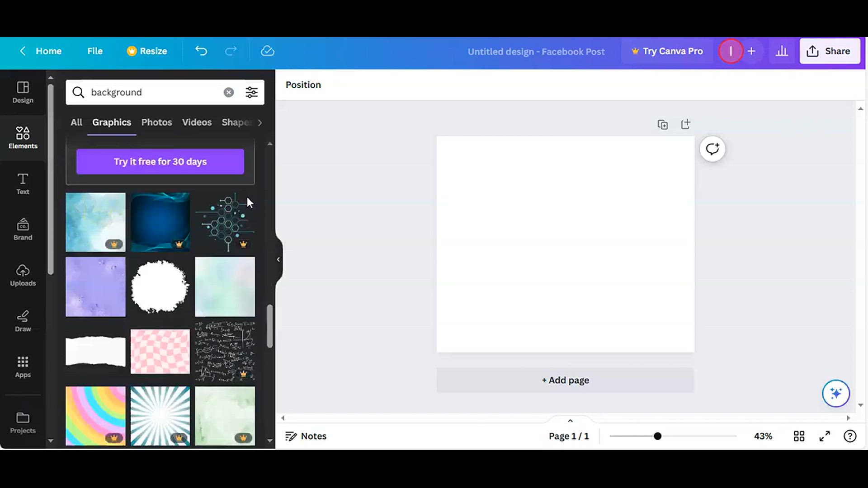Check the cloud save status icon
Screen dimensions: 868x488
[268, 51]
